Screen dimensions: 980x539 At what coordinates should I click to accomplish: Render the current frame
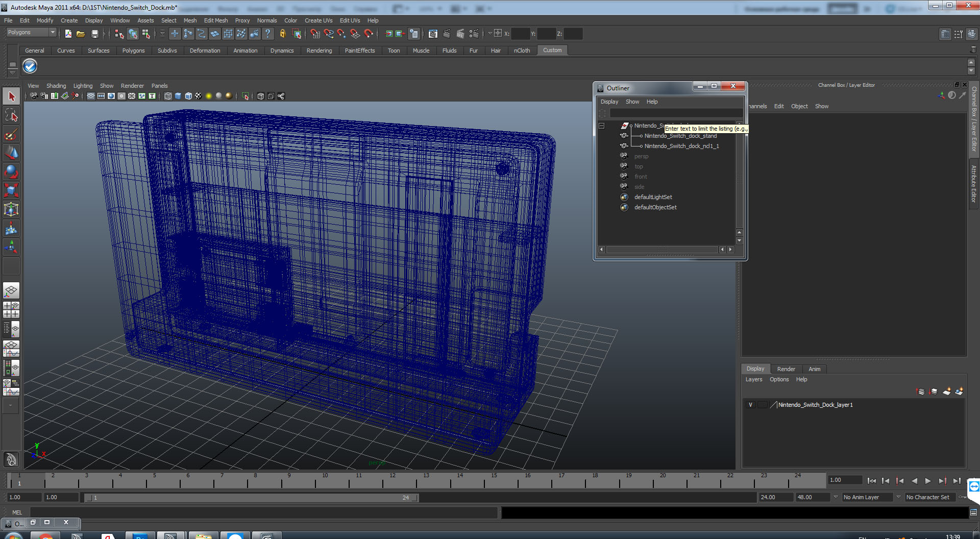pos(447,34)
